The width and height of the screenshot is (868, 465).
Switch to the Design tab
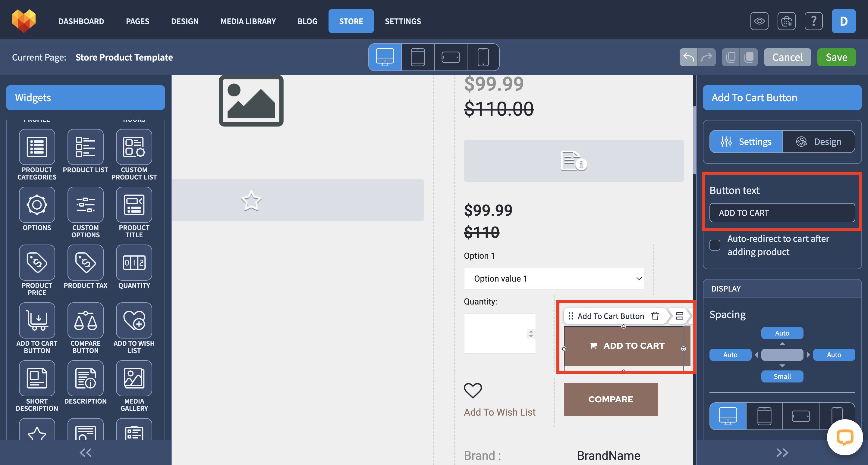coord(819,142)
